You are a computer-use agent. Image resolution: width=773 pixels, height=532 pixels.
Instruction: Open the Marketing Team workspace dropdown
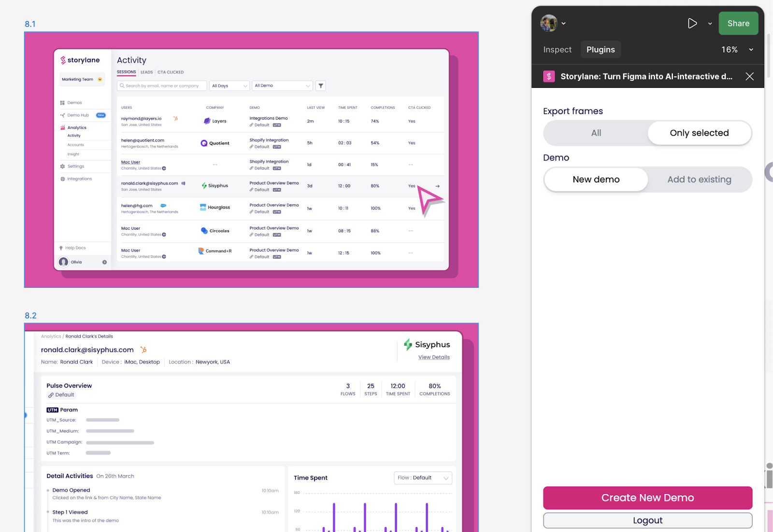pyautogui.click(x=82, y=79)
